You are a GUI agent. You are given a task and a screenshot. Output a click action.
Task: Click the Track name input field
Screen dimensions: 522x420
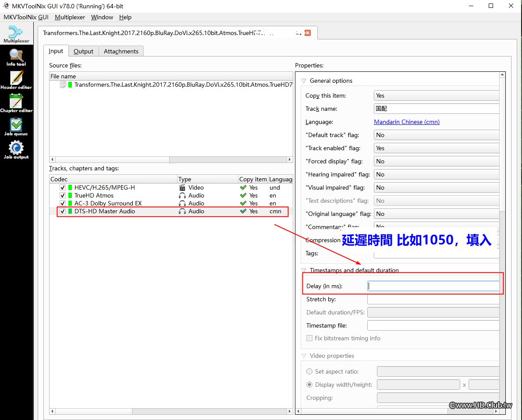click(437, 109)
